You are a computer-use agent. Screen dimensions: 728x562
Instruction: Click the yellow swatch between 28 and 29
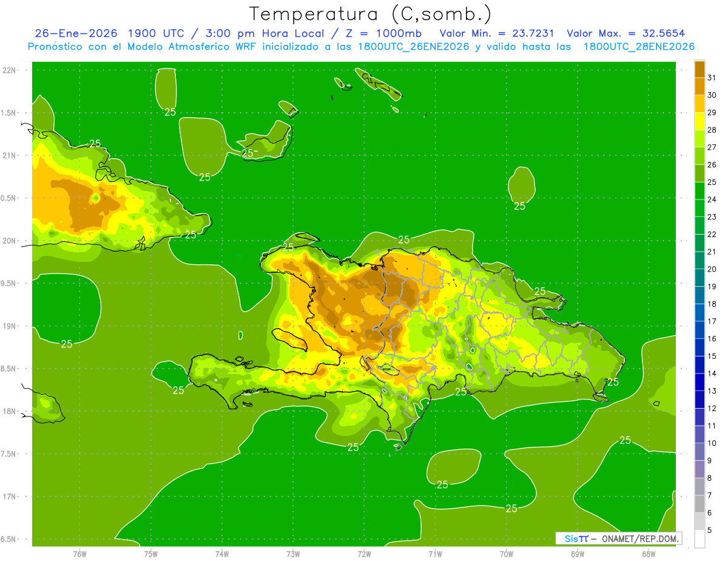(x=699, y=121)
